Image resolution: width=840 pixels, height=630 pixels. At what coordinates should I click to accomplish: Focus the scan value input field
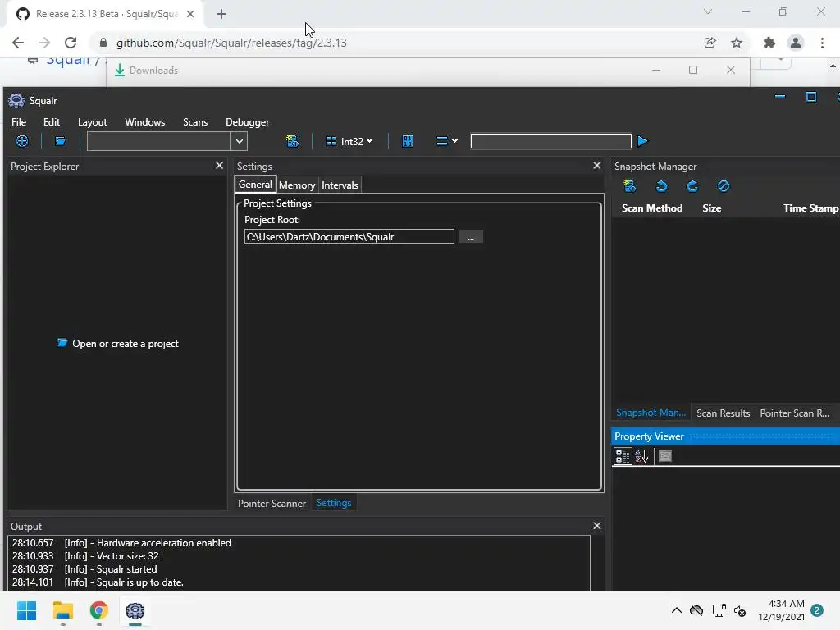(x=550, y=141)
